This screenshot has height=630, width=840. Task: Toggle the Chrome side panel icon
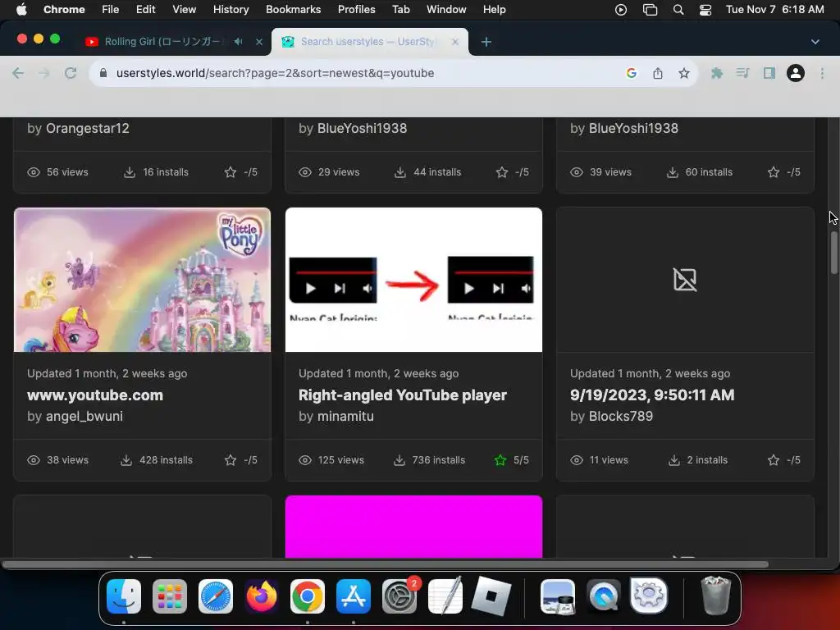[769, 73]
